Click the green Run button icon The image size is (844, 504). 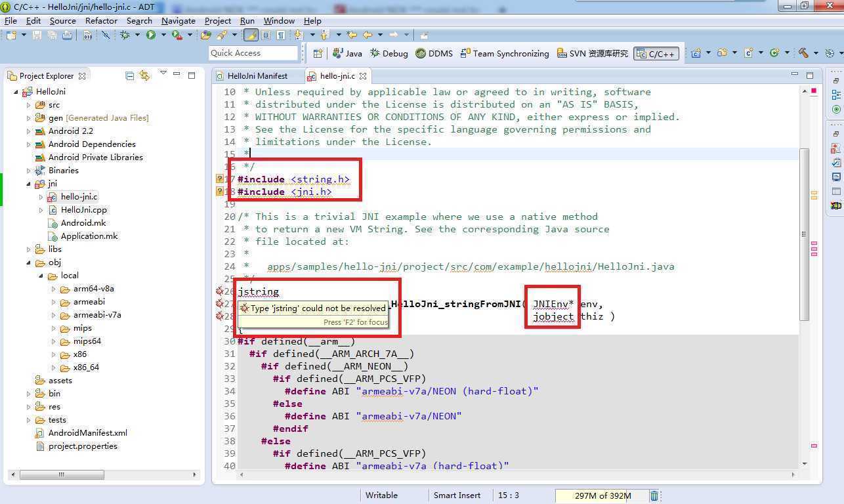(151, 35)
